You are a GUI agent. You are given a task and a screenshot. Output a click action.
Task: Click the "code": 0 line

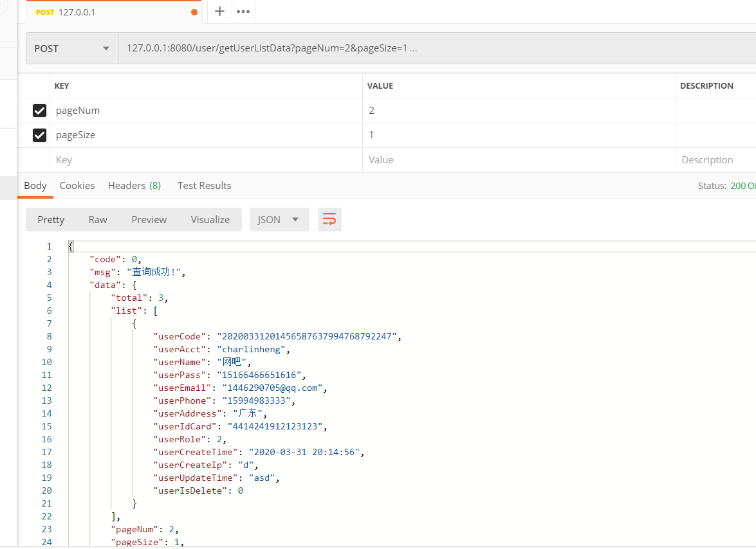[115, 260]
